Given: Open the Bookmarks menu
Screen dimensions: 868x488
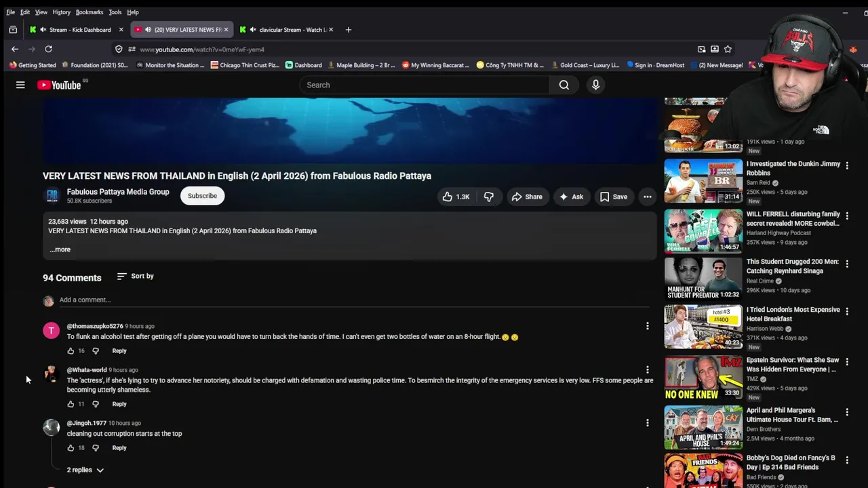Looking at the screenshot, I should [90, 12].
